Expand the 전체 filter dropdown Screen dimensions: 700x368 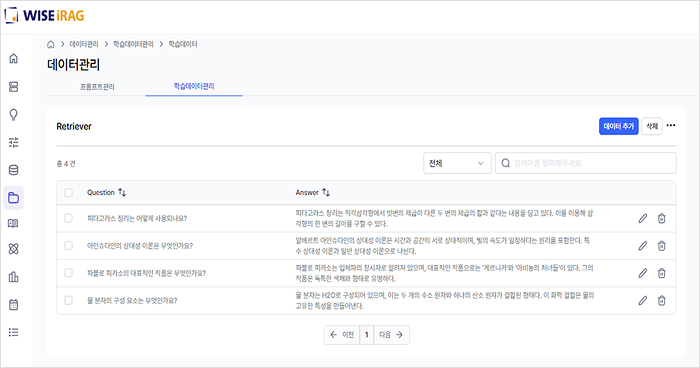[x=457, y=163]
